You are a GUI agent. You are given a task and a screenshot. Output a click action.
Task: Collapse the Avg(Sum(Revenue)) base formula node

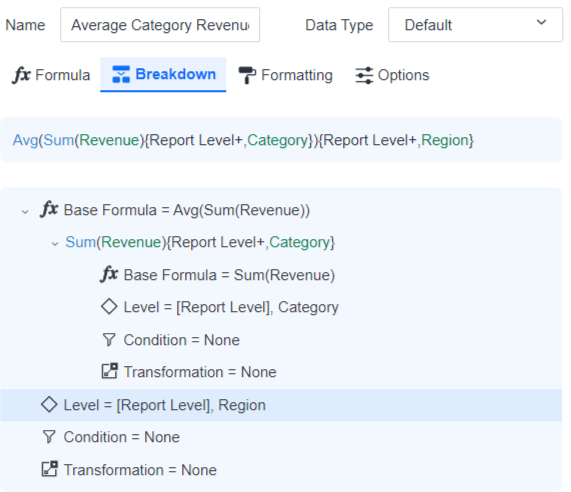pyautogui.click(x=25, y=212)
